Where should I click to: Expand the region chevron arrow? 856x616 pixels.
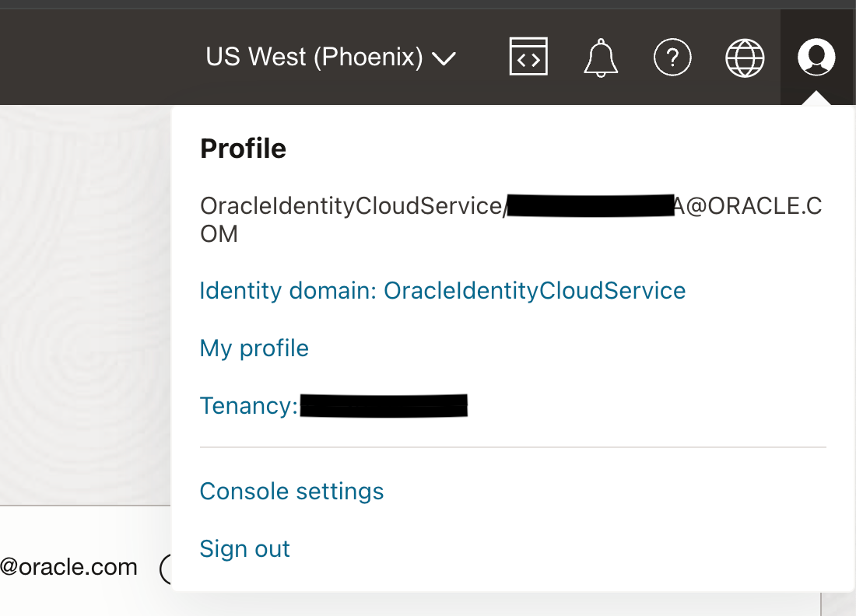444,58
